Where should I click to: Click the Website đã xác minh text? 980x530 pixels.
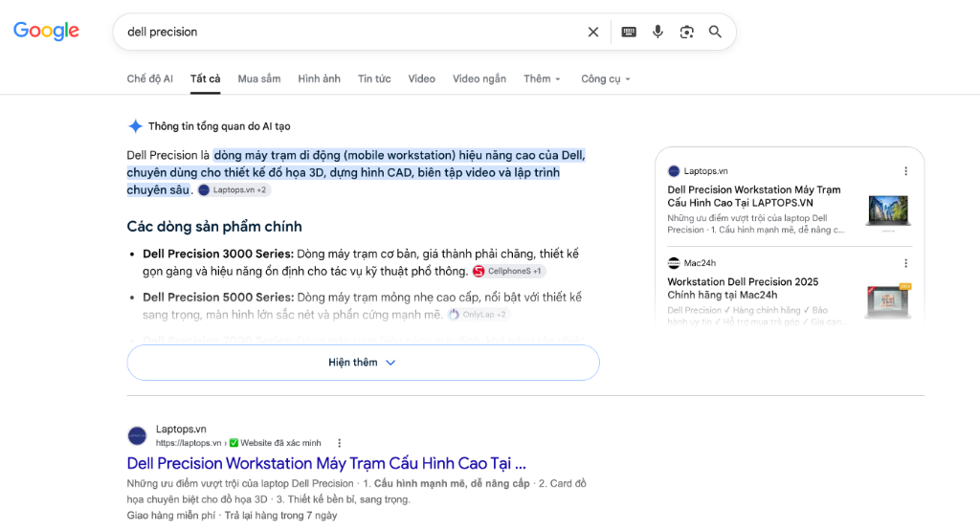click(x=280, y=443)
